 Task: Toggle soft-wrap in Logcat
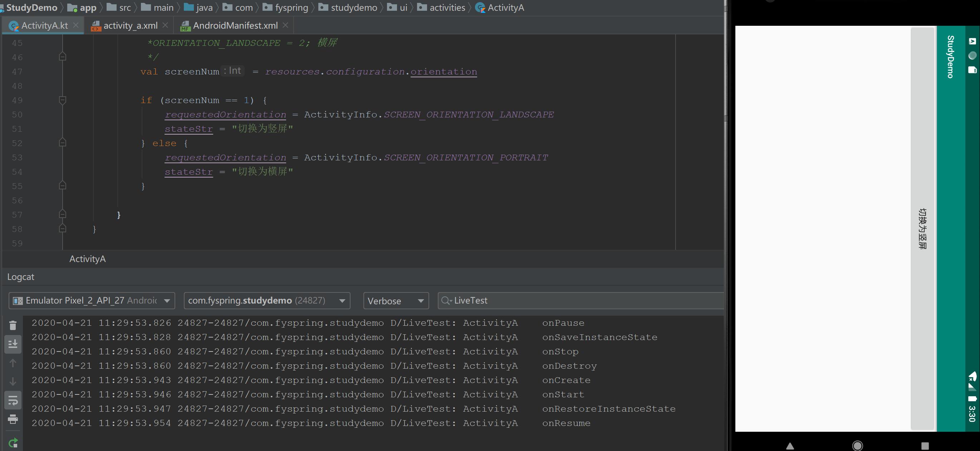tap(13, 401)
